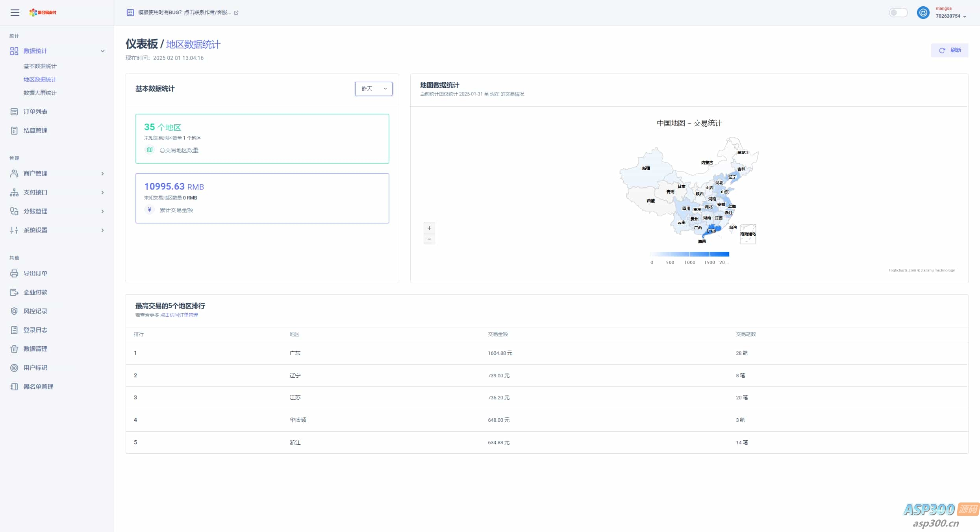
Task: Expand the 支付接口 submenu
Action: [102, 192]
